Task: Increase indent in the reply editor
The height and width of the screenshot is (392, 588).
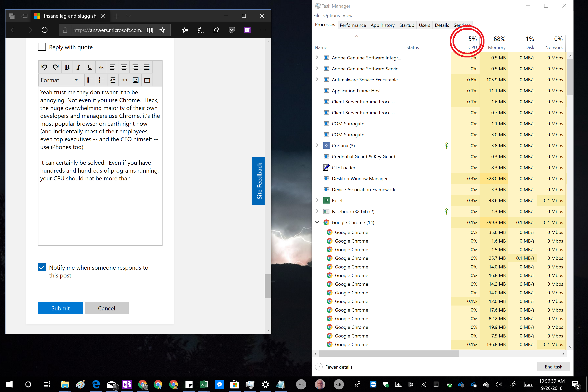Action: click(113, 80)
